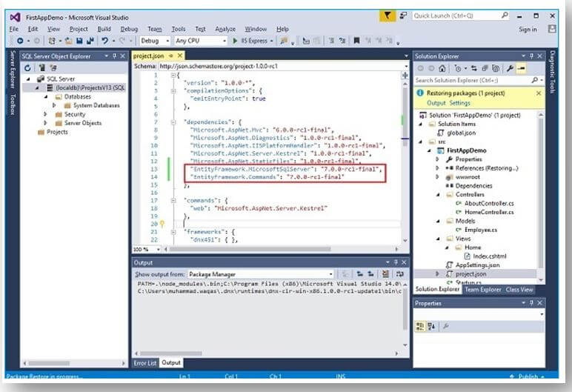Screen dimensions: 572x392
Task: Click the Save icon in the main toolbar
Action: (79, 41)
